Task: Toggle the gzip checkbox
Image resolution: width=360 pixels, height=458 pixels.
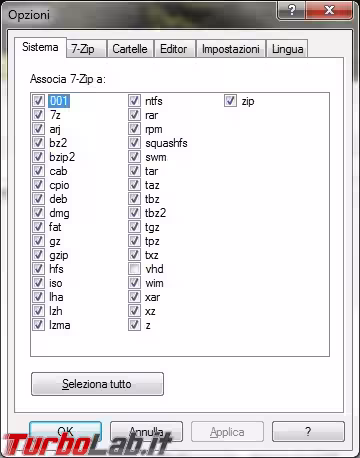Action: (38, 255)
